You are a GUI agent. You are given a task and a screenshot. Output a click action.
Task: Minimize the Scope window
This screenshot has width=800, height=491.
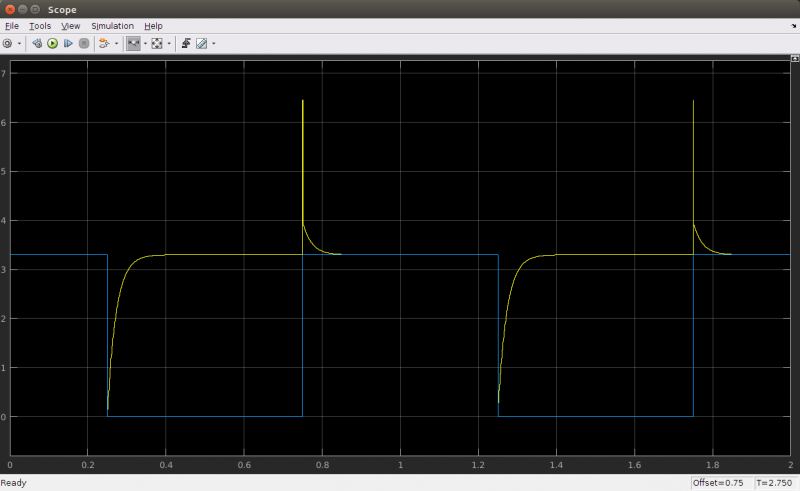(x=22, y=9)
